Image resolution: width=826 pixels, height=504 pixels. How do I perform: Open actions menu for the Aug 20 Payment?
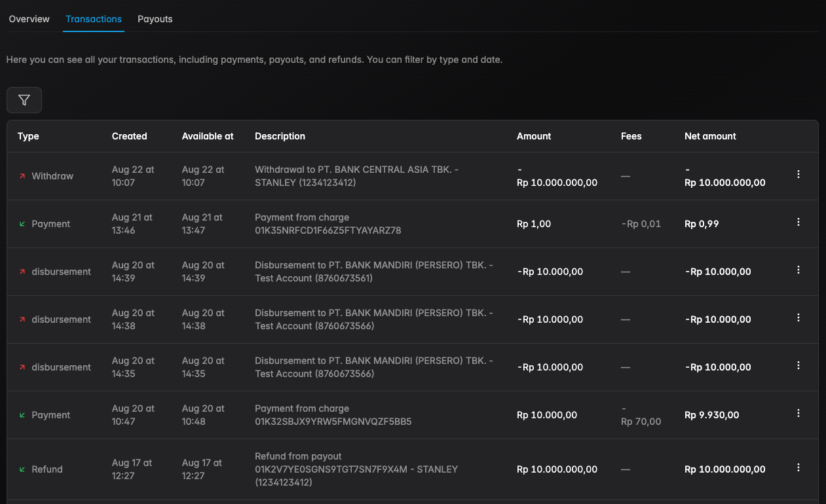point(798,413)
